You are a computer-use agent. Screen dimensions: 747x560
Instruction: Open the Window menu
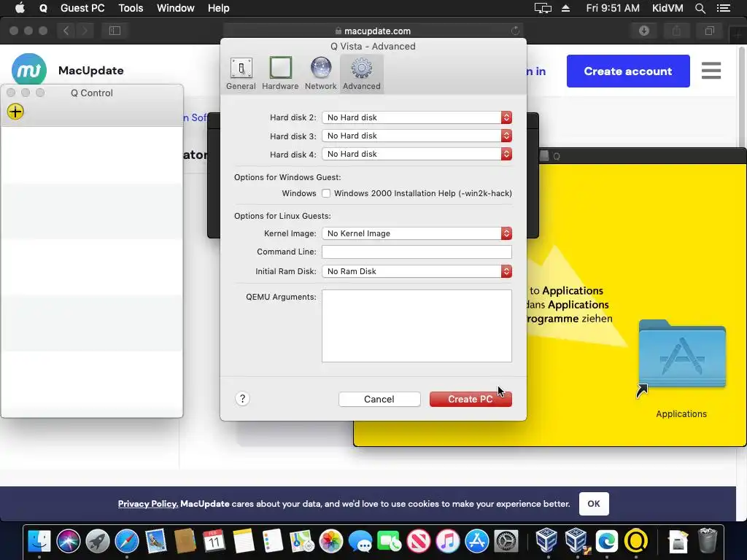[x=175, y=8]
